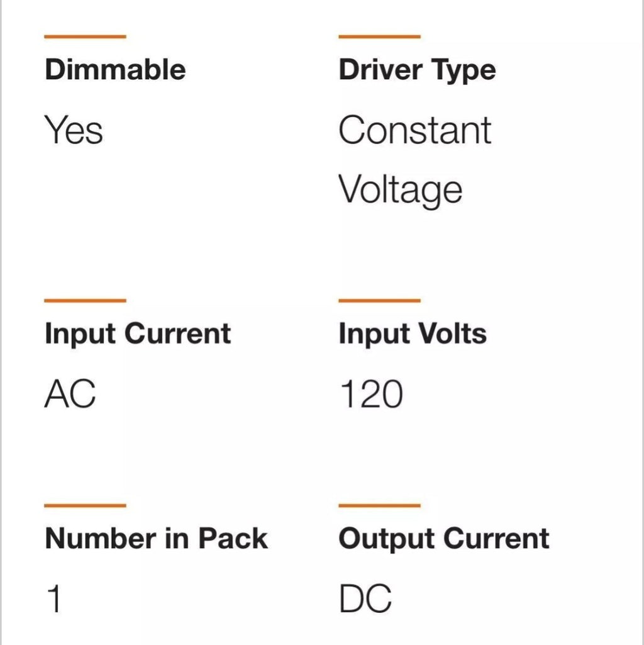Select the word Constant under Driver Type
The width and height of the screenshot is (644, 645).
click(415, 131)
